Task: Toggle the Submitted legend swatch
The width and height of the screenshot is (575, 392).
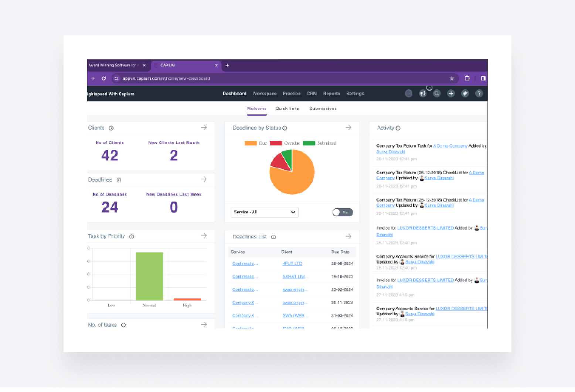Action: [309, 143]
